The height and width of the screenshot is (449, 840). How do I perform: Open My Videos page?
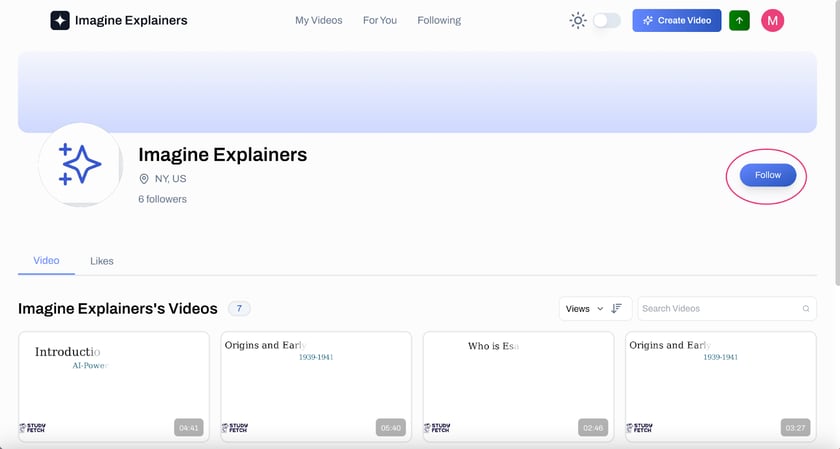coord(319,20)
